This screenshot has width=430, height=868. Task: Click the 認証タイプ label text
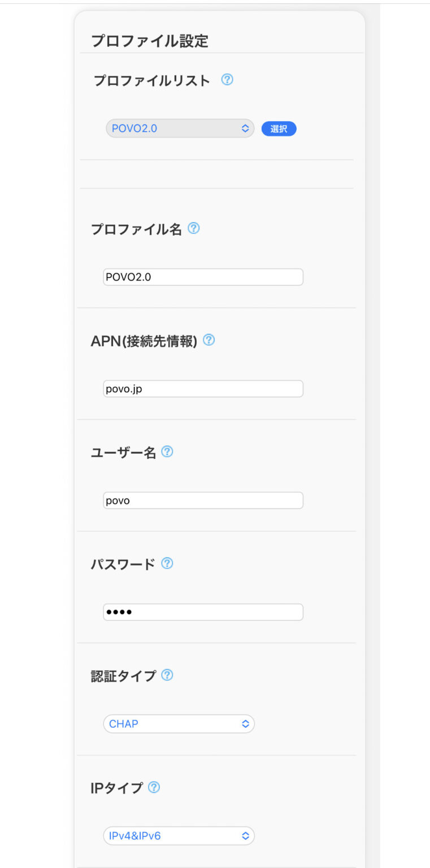[123, 676]
